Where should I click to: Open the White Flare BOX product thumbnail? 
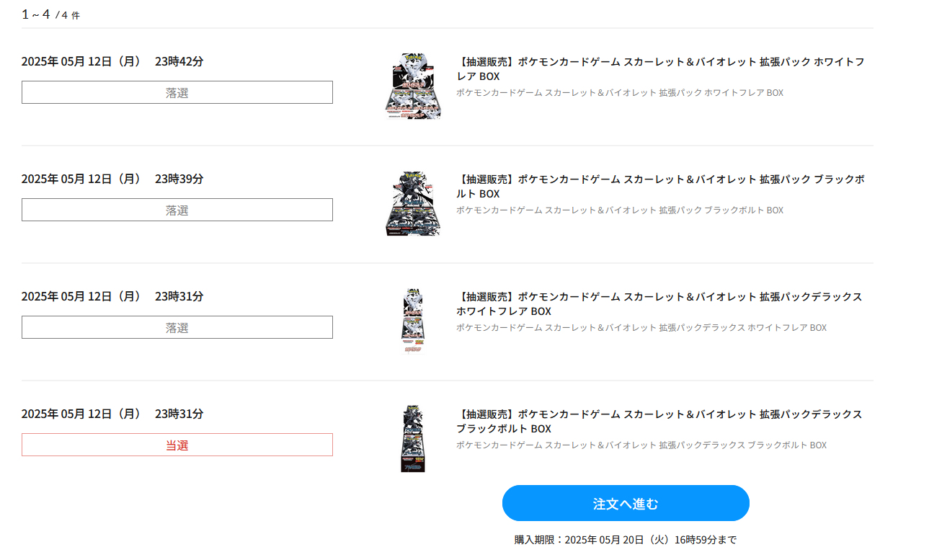pos(413,86)
